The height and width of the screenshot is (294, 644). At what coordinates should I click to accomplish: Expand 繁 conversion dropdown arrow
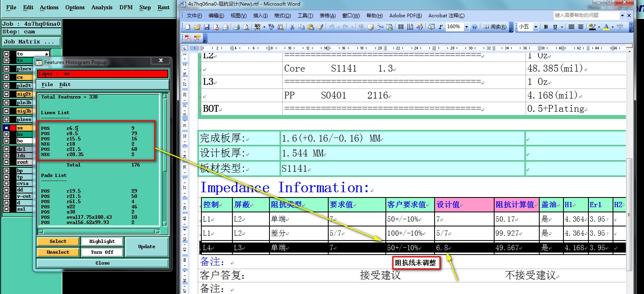pyautogui.click(x=264, y=27)
